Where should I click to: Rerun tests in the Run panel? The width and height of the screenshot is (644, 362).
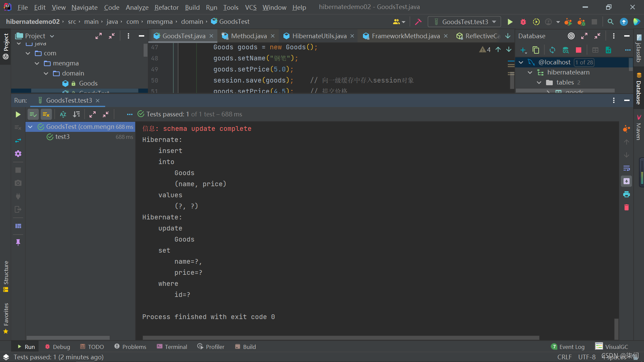click(x=18, y=114)
